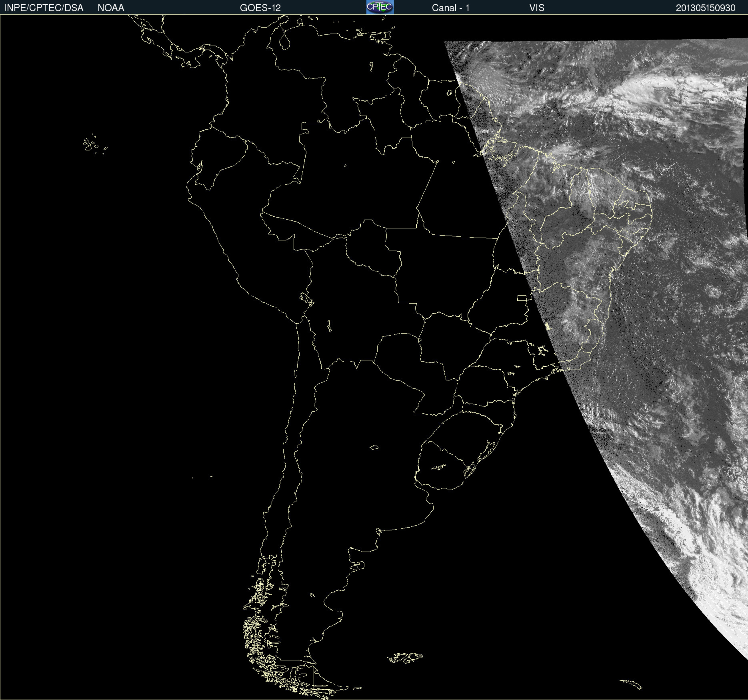Screen dimensions: 748x700
Task: Click the INPE/CPTEC/DSA header text
Action: 44,8
